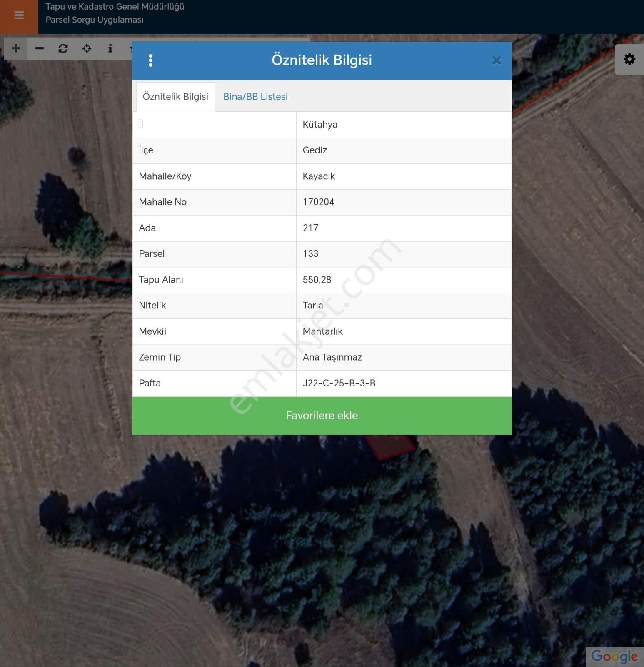Zoom in the map with plus icon

coord(16,48)
